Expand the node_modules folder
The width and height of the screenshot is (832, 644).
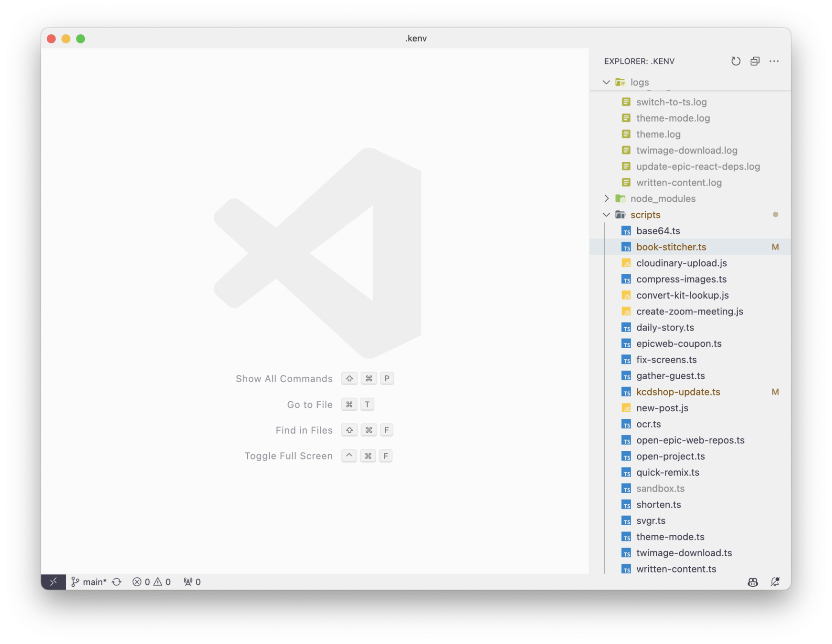[606, 198]
